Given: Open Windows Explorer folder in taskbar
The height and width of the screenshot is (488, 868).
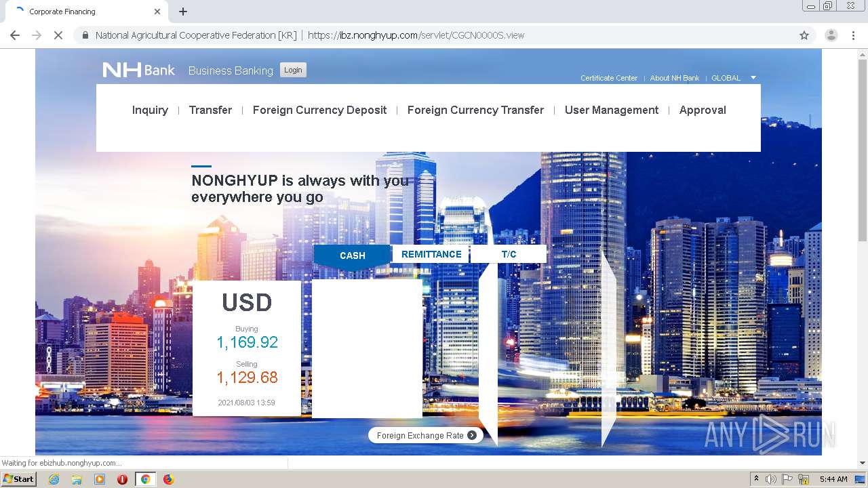Looking at the screenshot, I should click(77, 479).
